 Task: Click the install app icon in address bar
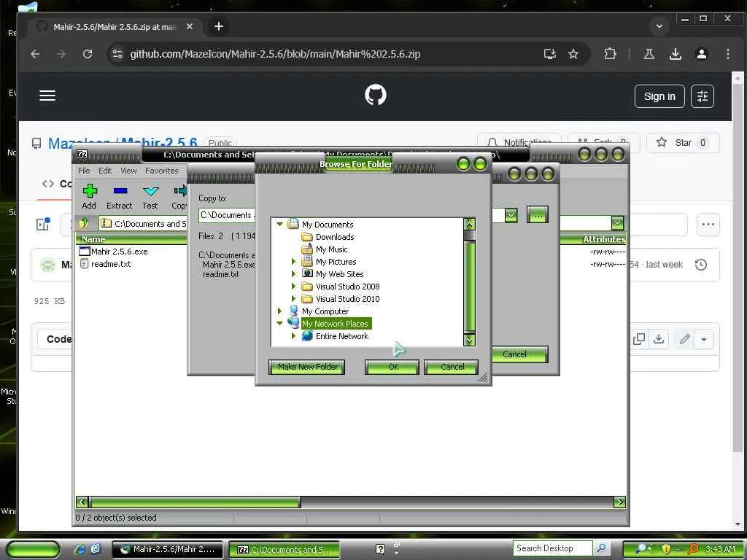click(550, 54)
